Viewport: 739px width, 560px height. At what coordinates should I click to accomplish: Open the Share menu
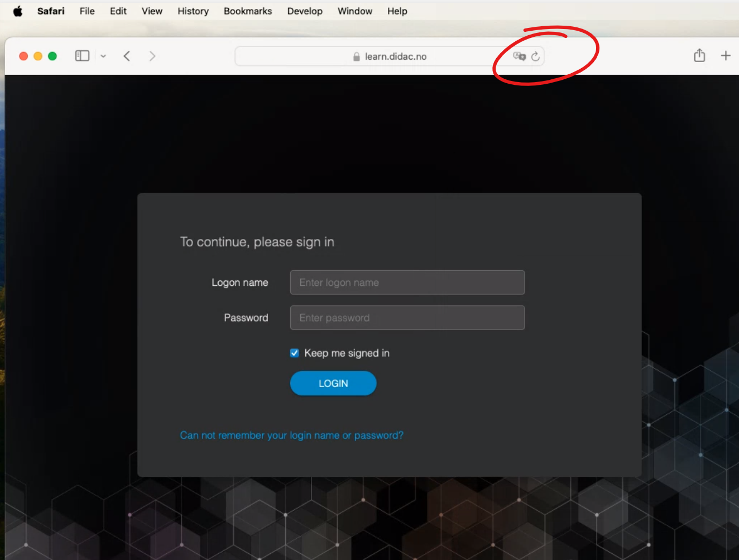coord(699,55)
